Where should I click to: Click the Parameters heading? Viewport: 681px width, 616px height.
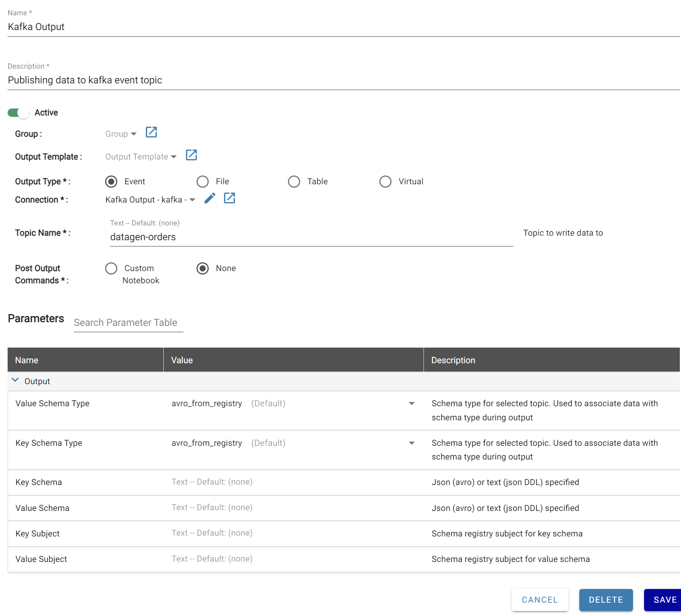click(36, 319)
